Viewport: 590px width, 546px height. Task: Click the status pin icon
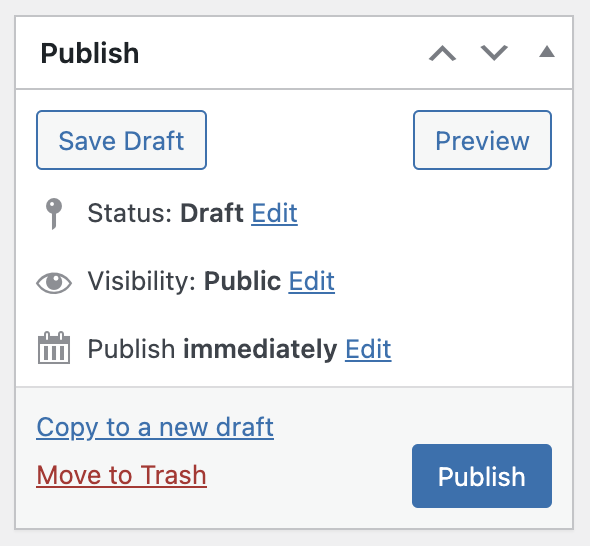coord(54,213)
